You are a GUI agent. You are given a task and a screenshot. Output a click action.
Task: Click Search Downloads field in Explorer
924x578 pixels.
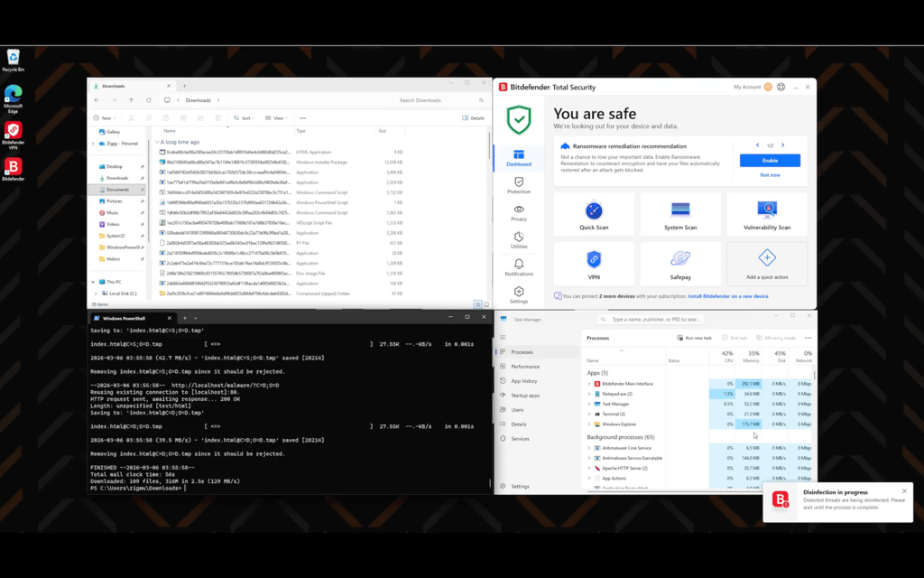point(440,100)
